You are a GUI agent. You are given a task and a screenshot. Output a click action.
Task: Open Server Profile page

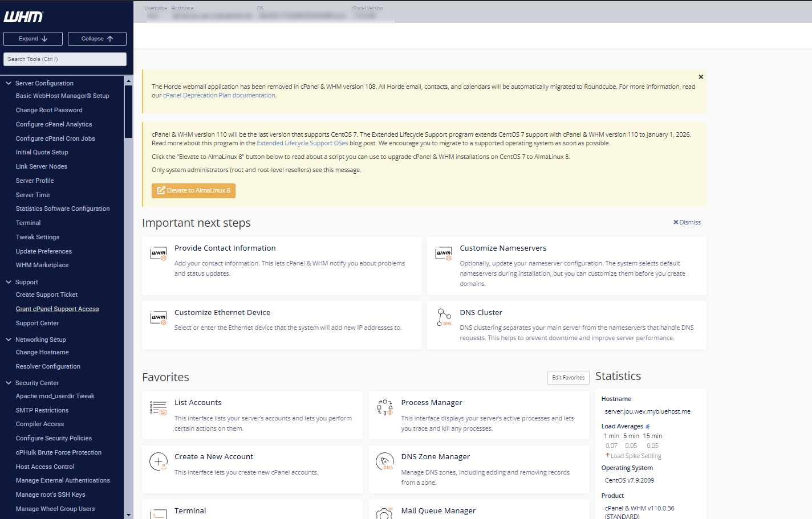pyautogui.click(x=35, y=181)
